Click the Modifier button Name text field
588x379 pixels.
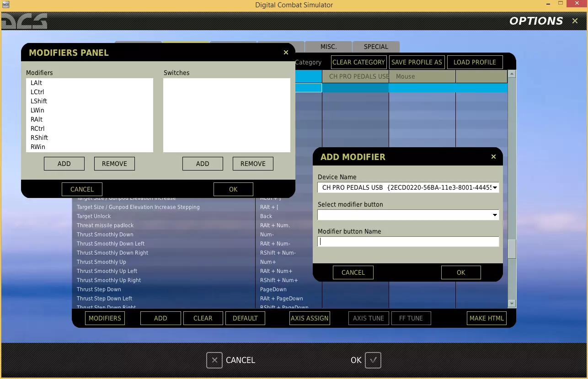[x=408, y=242]
